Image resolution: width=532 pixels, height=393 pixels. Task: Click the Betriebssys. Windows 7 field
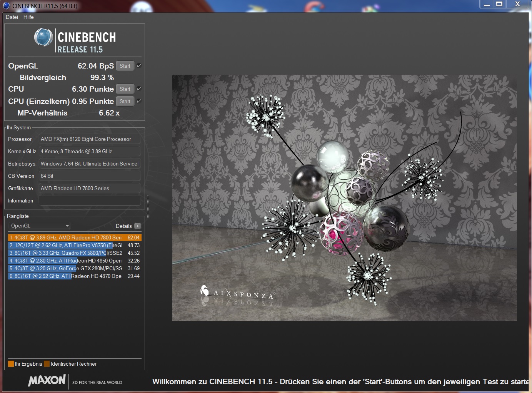90,164
